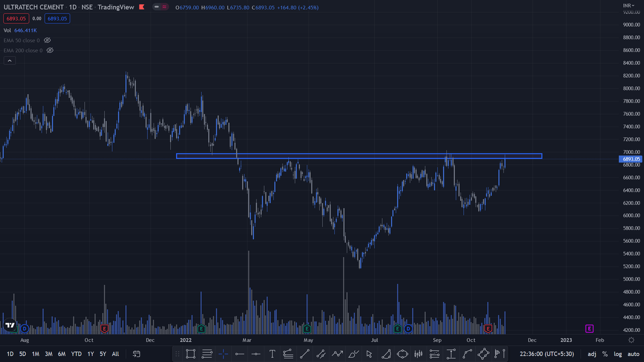Switch to 6M date range
644x362 pixels.
point(62,354)
